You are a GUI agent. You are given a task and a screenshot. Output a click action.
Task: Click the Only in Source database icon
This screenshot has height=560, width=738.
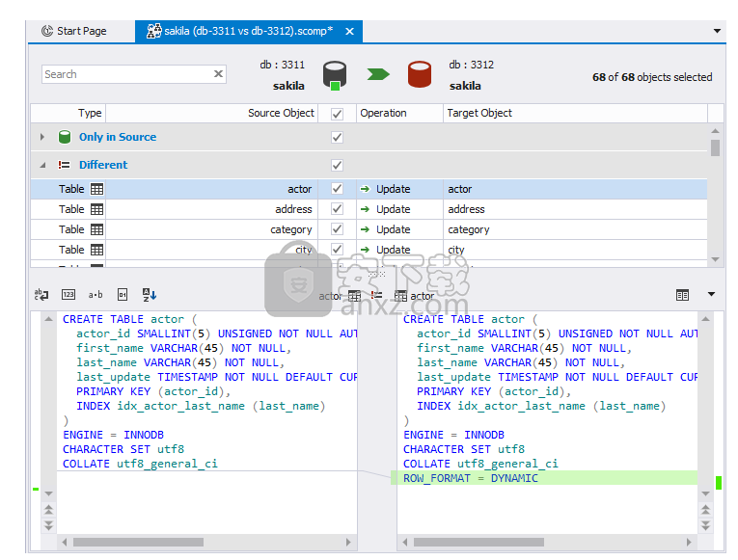pyautogui.click(x=65, y=137)
